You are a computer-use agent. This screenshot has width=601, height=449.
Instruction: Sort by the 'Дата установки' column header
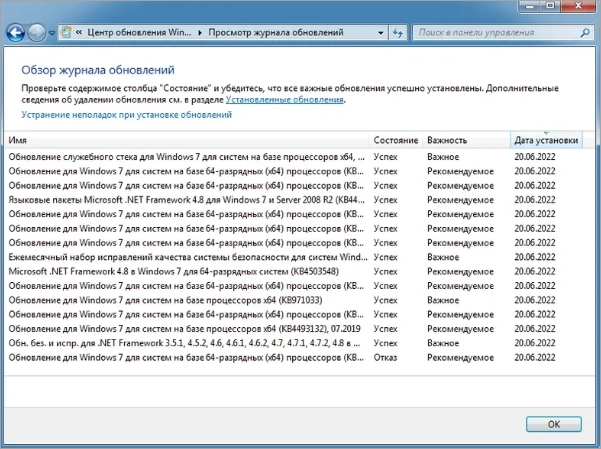click(x=546, y=140)
